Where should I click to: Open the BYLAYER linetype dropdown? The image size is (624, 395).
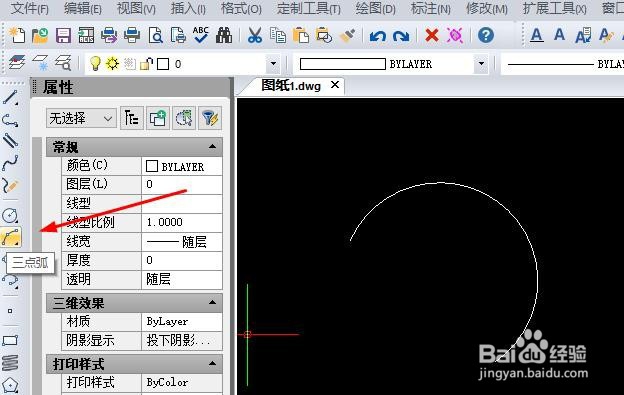coord(562,64)
